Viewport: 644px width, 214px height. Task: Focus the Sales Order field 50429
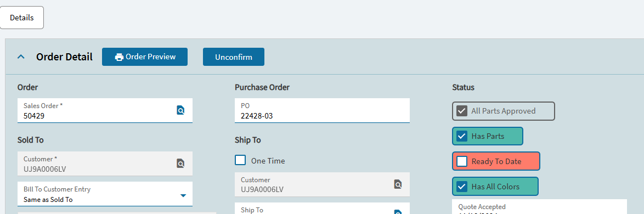(x=105, y=110)
